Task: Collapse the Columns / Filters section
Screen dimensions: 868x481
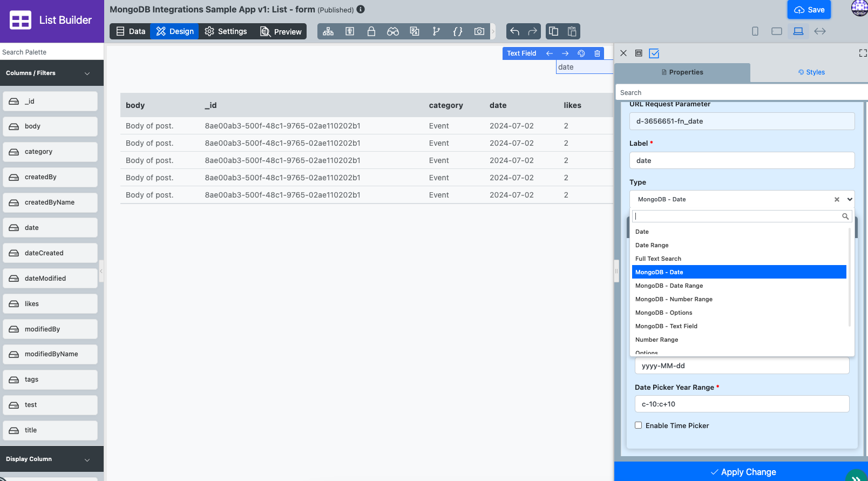Action: point(87,73)
